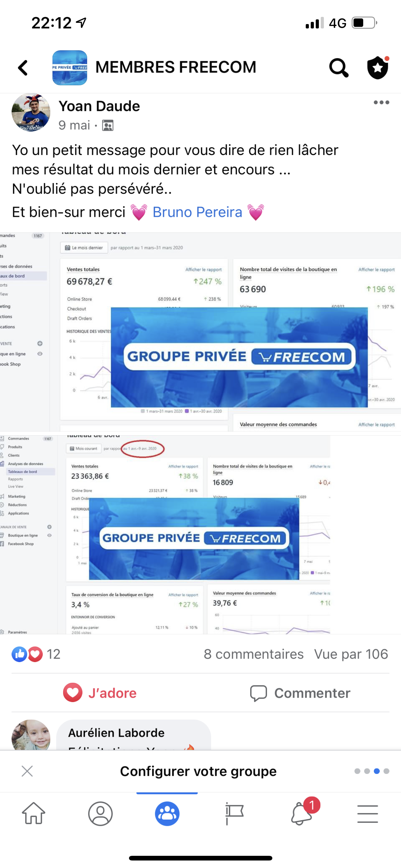Toggle the J'adore reaction button
Screen dimensions: 401x868
[x=100, y=693]
